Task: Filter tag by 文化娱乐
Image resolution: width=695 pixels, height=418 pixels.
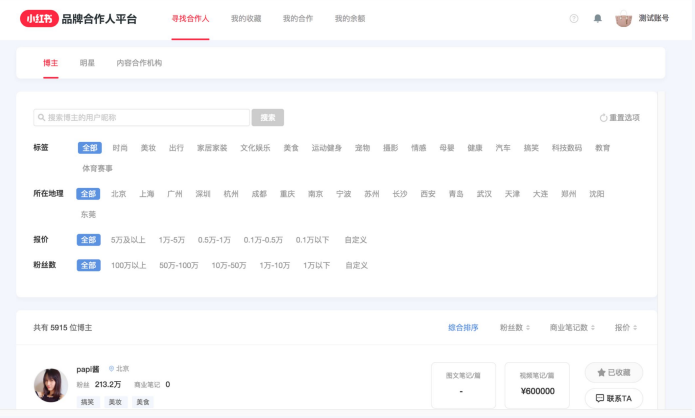Action: pyautogui.click(x=255, y=148)
